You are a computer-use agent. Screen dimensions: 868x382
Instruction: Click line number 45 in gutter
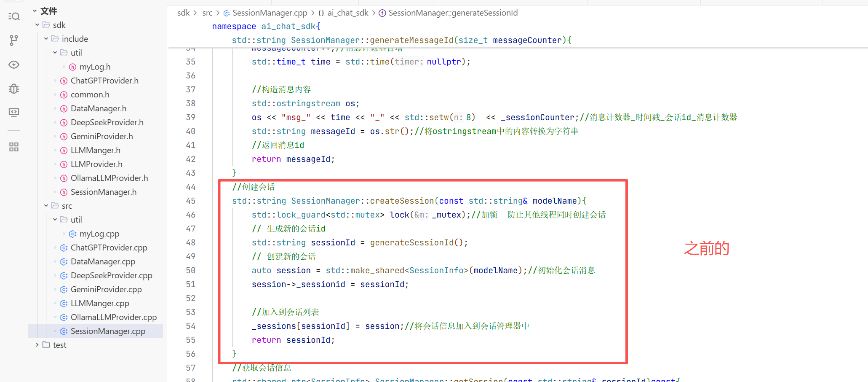coord(191,201)
